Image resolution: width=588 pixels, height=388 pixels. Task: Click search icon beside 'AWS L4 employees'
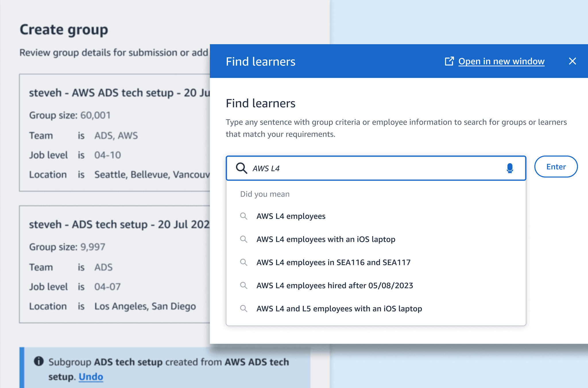(x=244, y=216)
